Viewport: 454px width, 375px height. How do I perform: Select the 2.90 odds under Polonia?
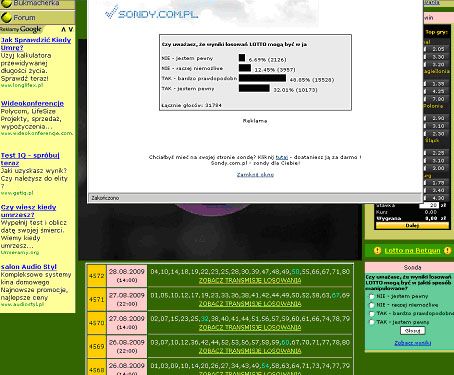tap(438, 118)
